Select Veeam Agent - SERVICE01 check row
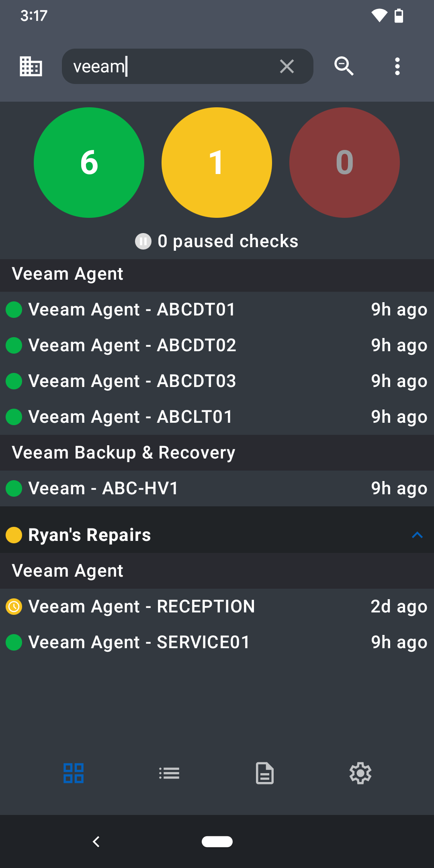 coord(217,642)
